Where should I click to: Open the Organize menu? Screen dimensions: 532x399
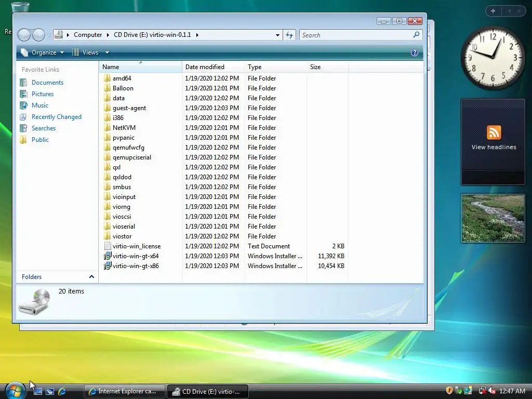click(42, 52)
